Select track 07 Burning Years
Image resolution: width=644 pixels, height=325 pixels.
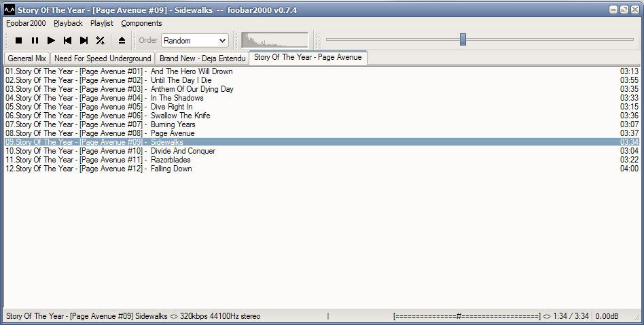click(x=321, y=124)
